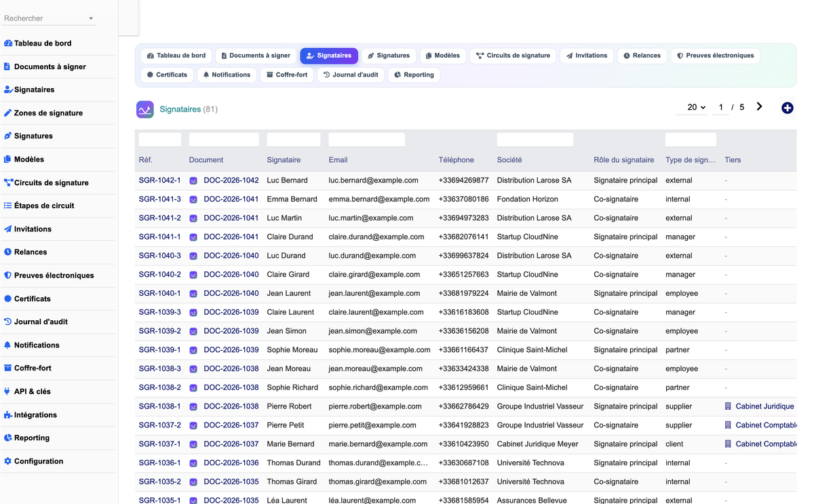This screenshot has height=504, width=814.
Task: Click the page number field showing 1
Action: 721,107
